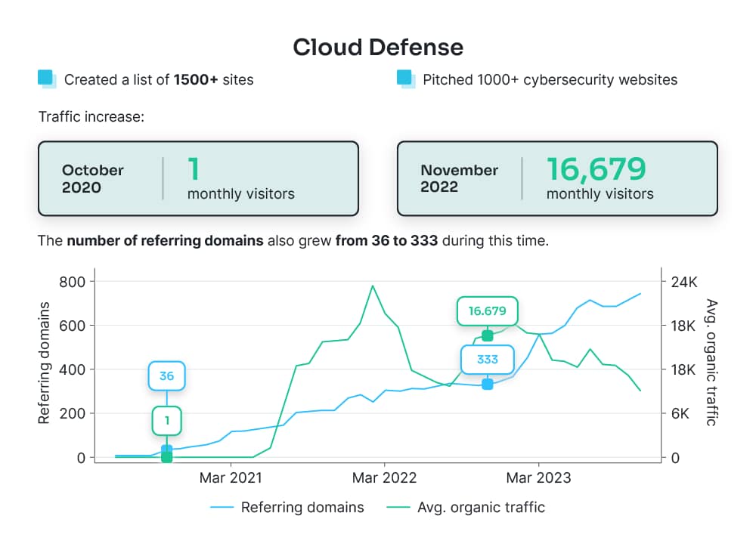Image resolution: width=756 pixels, height=550 pixels.
Task: Click the green traffic peak near Mar 2022
Action: pyautogui.click(x=373, y=286)
